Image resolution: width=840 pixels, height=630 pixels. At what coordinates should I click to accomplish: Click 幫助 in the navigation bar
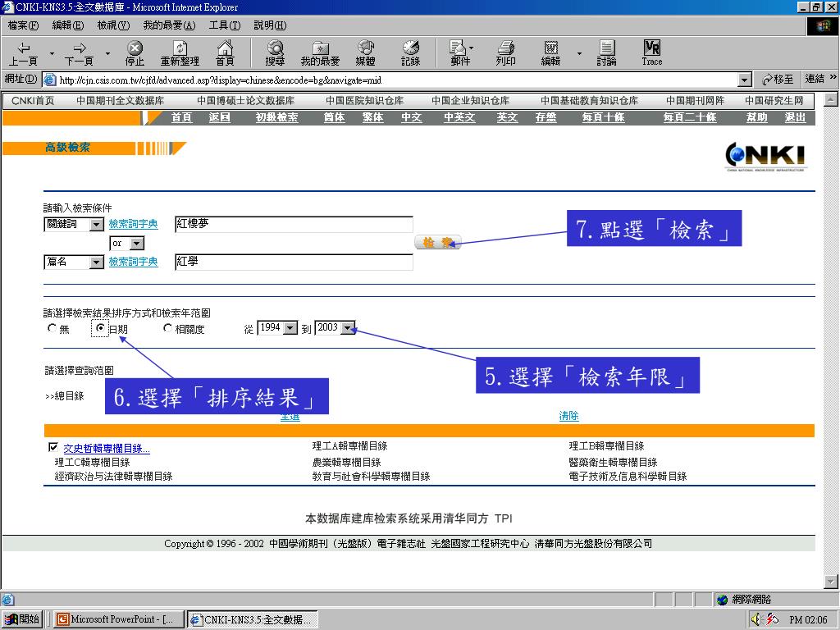point(757,117)
